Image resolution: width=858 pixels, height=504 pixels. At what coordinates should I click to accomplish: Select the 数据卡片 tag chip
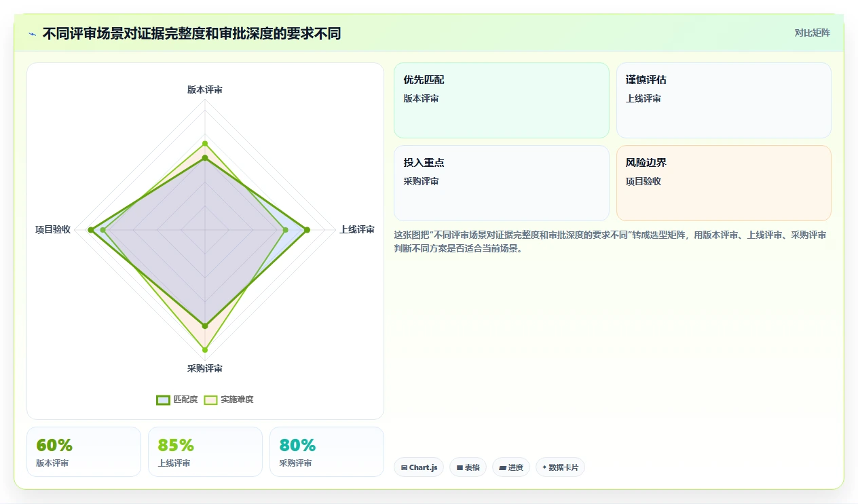pyautogui.click(x=560, y=467)
